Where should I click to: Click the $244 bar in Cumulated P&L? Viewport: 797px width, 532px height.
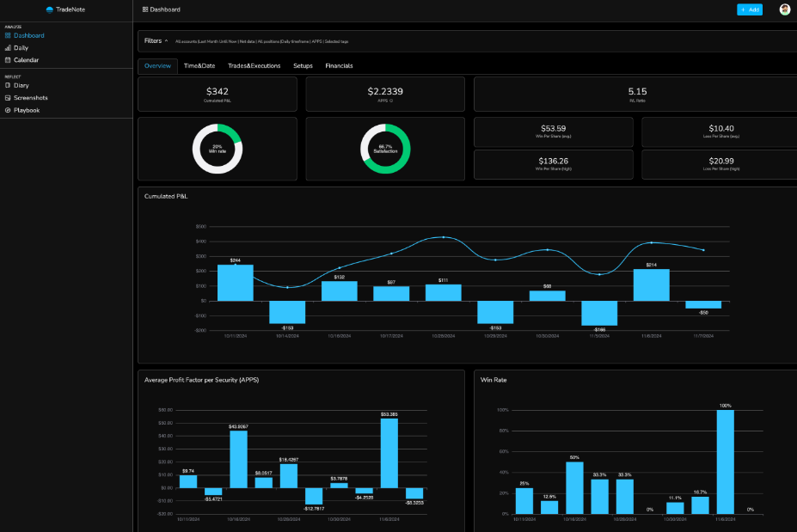point(235,283)
